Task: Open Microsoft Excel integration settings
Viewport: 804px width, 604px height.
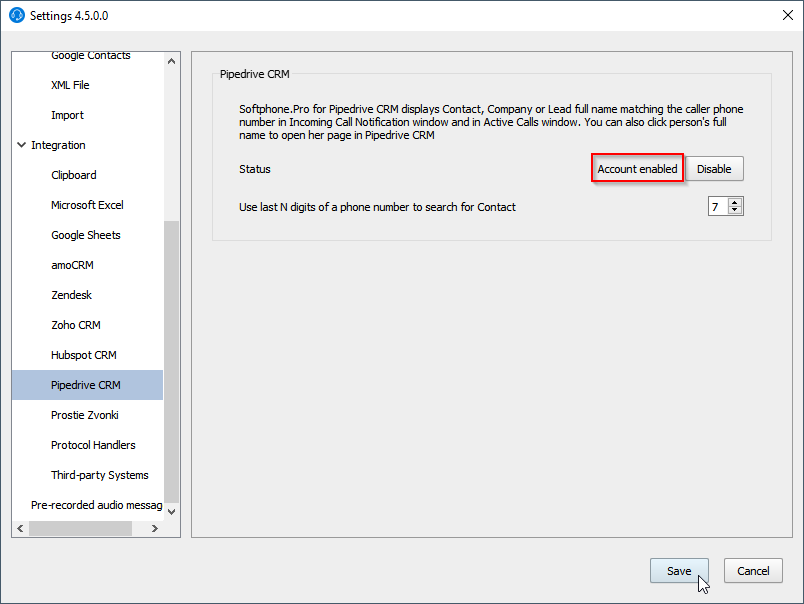Action: tap(87, 205)
